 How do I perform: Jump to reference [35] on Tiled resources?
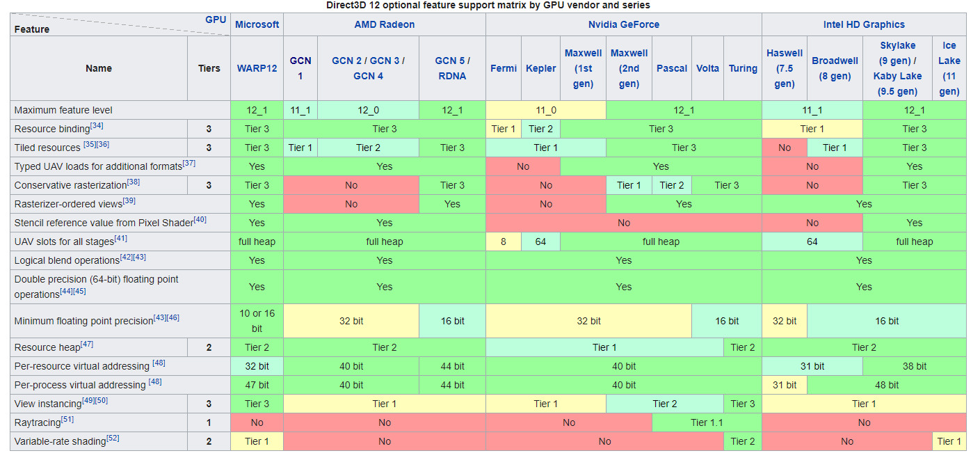point(90,145)
